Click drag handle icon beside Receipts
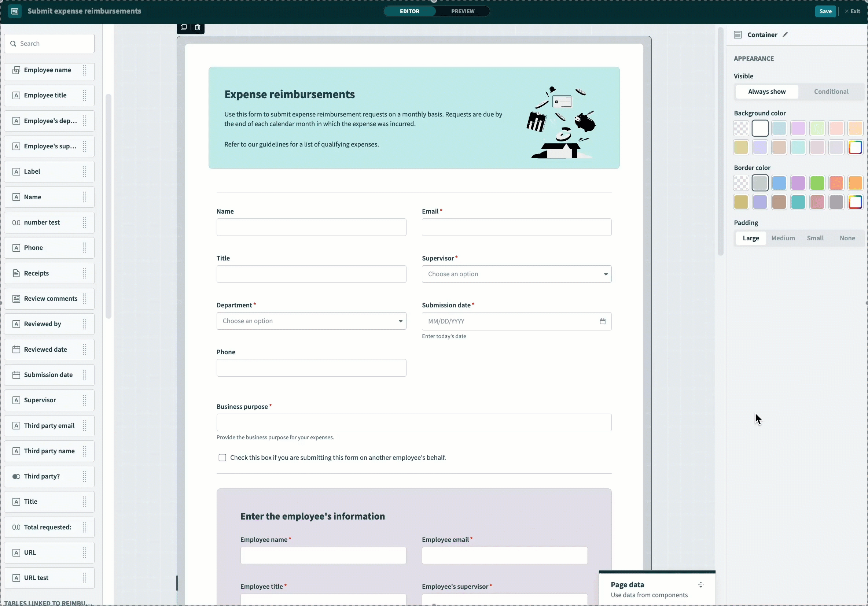The width and height of the screenshot is (868, 606). coord(85,273)
